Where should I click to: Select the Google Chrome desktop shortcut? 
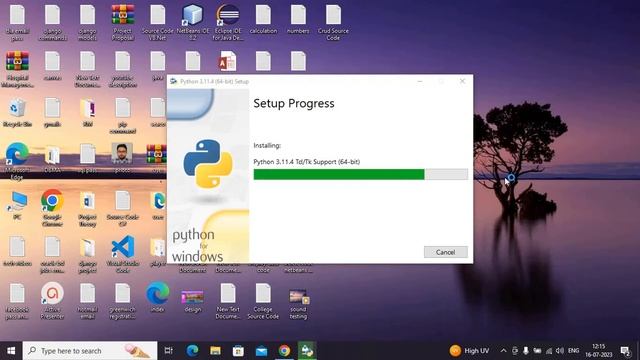point(52,207)
